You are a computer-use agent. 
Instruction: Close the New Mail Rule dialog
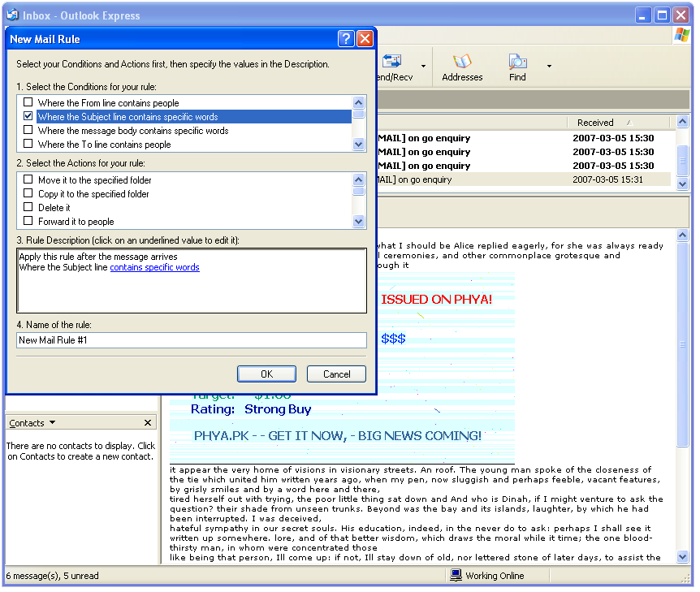[365, 39]
